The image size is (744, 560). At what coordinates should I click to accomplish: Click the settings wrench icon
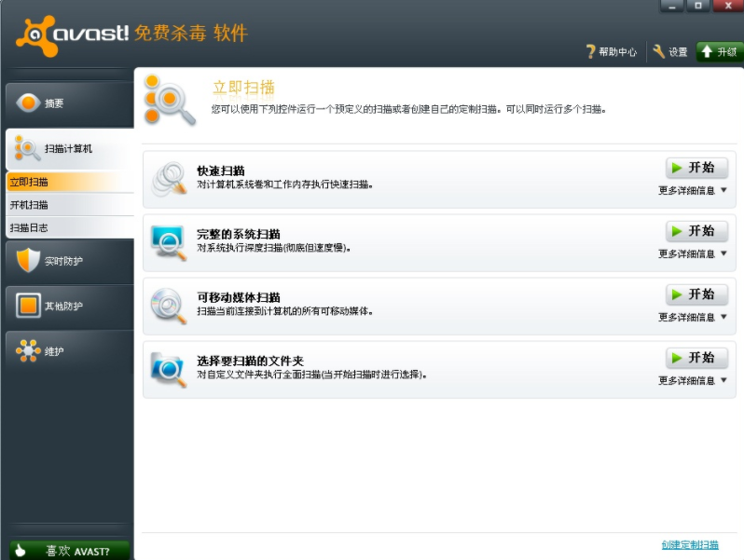(x=659, y=52)
